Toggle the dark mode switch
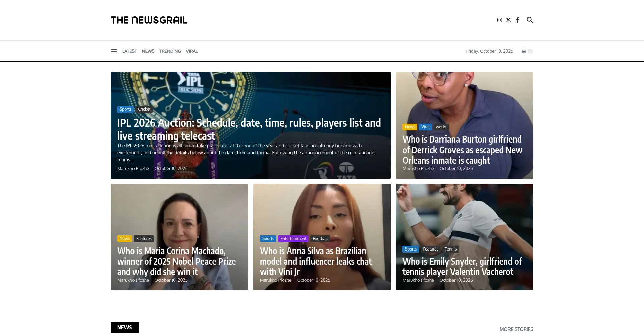Image resolution: width=644 pixels, height=333 pixels. tap(527, 51)
